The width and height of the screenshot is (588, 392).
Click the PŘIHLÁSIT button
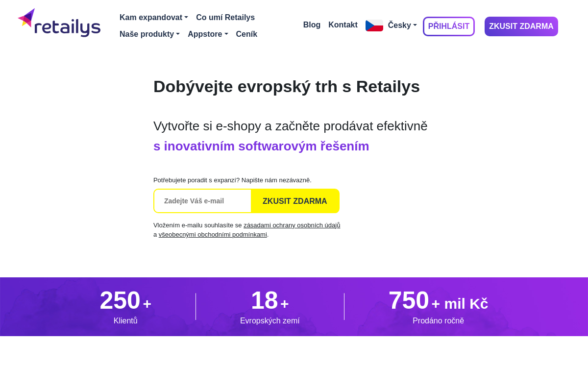448,26
